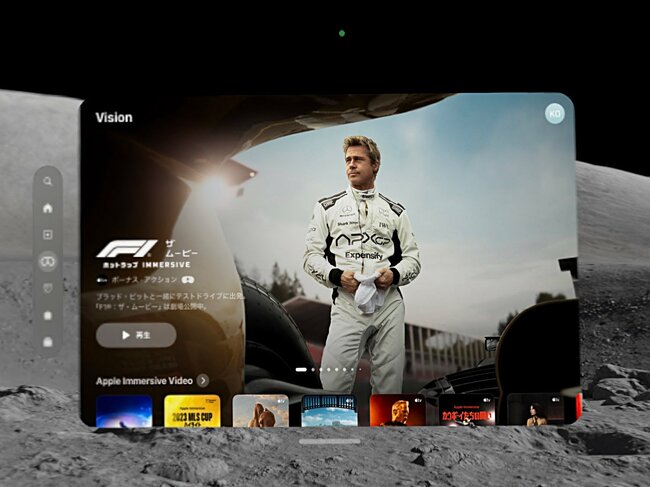The height and width of the screenshot is (487, 650).
Task: Play F1 The Movie immersive clip (再生)
Action: click(x=136, y=335)
